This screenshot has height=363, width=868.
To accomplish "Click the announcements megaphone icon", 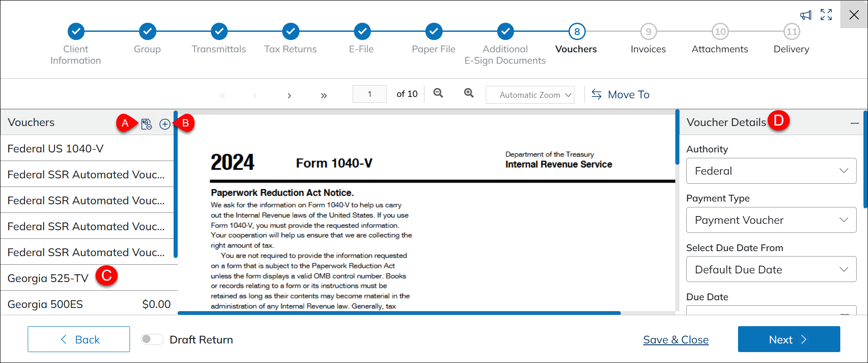I will (806, 15).
